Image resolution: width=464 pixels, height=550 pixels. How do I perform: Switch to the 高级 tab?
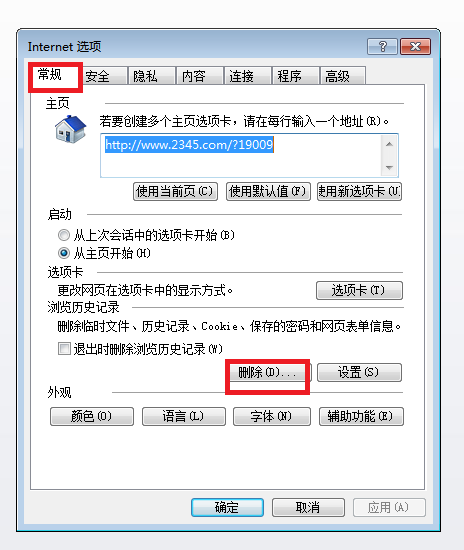(x=337, y=76)
